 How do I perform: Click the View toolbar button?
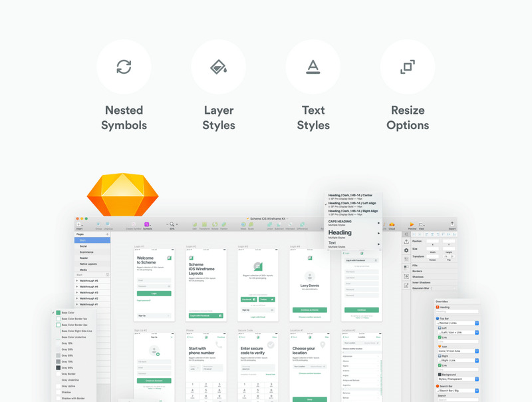coord(422,224)
